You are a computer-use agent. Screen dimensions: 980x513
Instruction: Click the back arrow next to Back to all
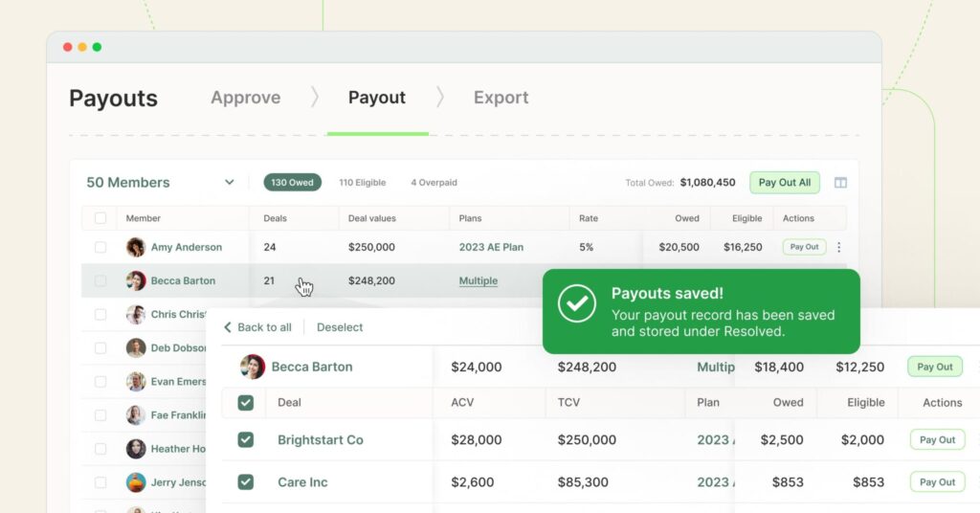point(228,327)
